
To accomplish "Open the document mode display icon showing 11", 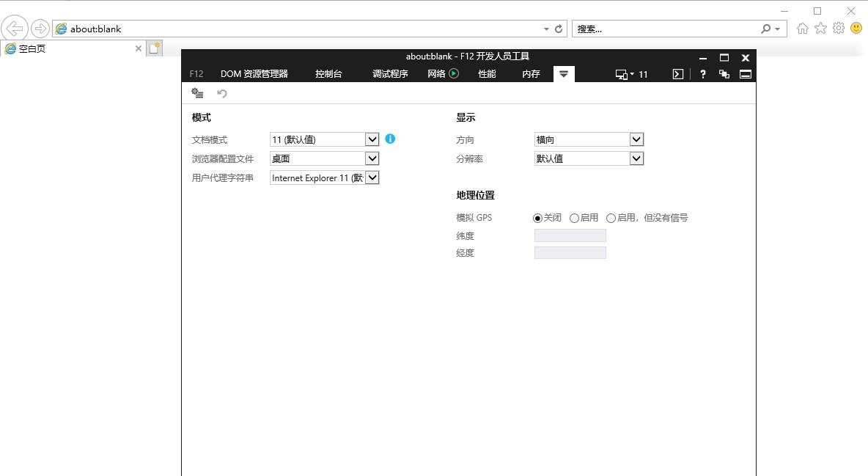I will pos(632,74).
